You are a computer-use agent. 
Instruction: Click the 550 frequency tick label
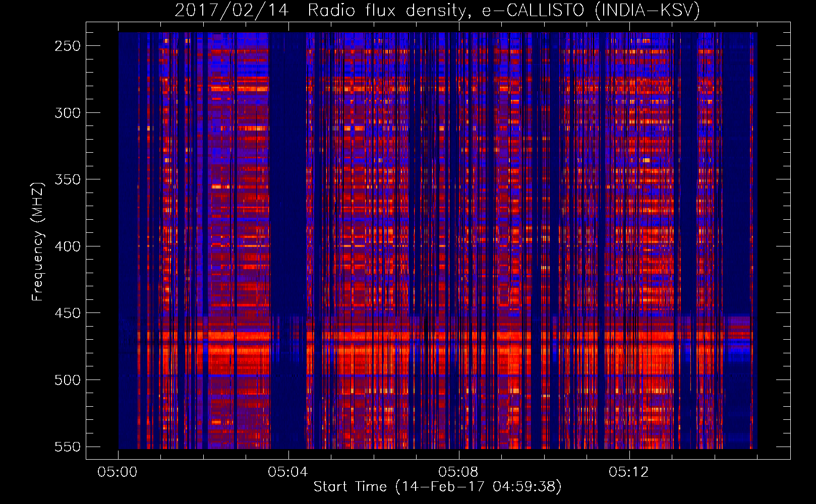[68, 447]
